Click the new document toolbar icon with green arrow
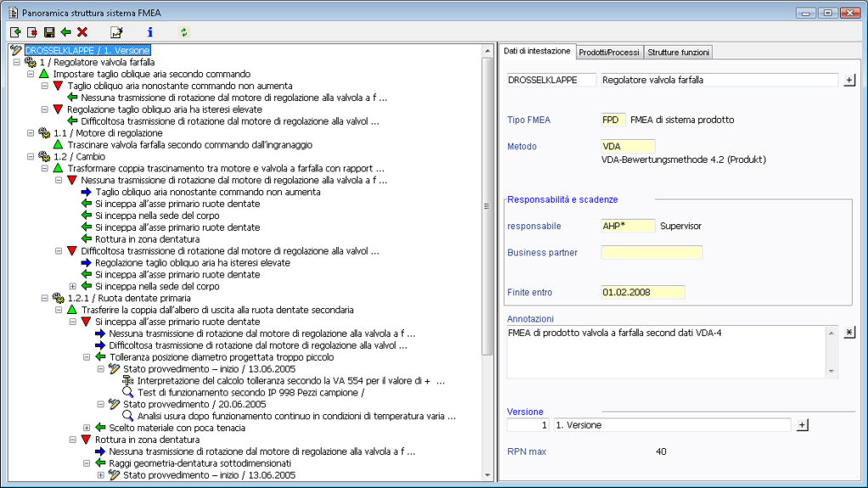Screen dimensions: 868x488 click(15, 32)
